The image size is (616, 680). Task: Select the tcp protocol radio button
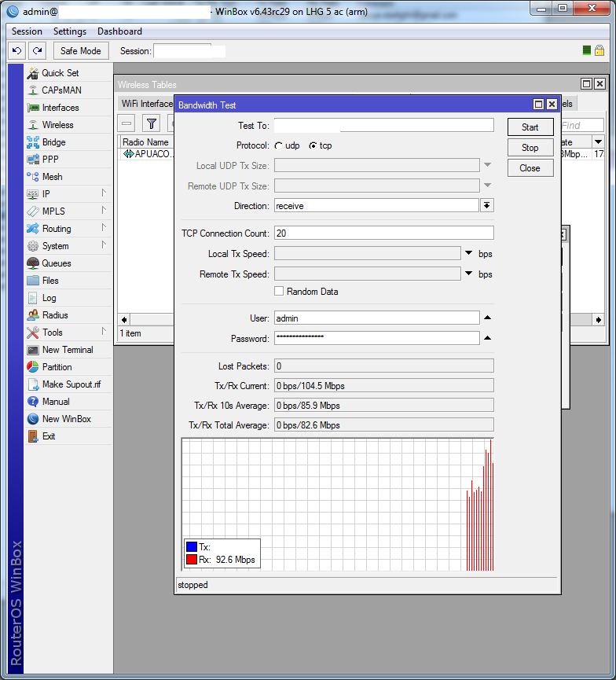point(313,145)
